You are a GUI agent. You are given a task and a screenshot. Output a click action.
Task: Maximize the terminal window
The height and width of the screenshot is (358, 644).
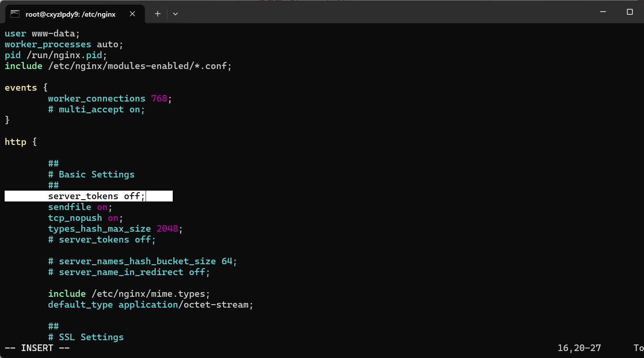pos(630,12)
